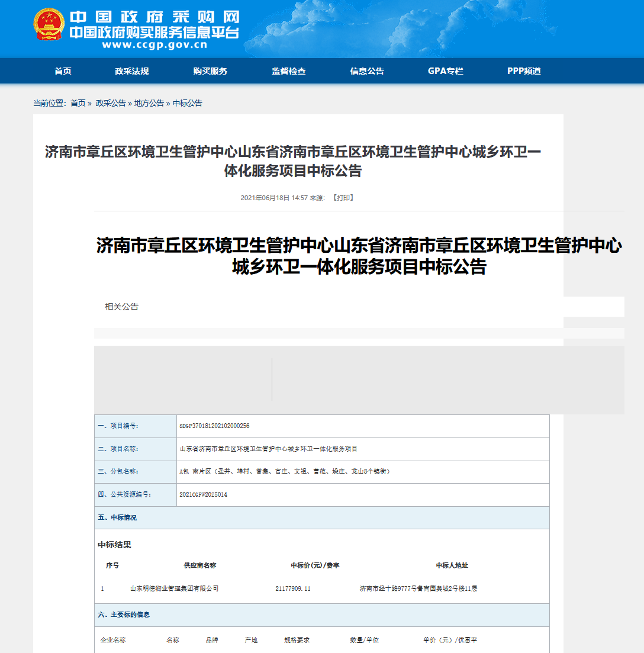Click the 中国政府采购网 site title
This screenshot has height=653, width=644.
[155, 17]
